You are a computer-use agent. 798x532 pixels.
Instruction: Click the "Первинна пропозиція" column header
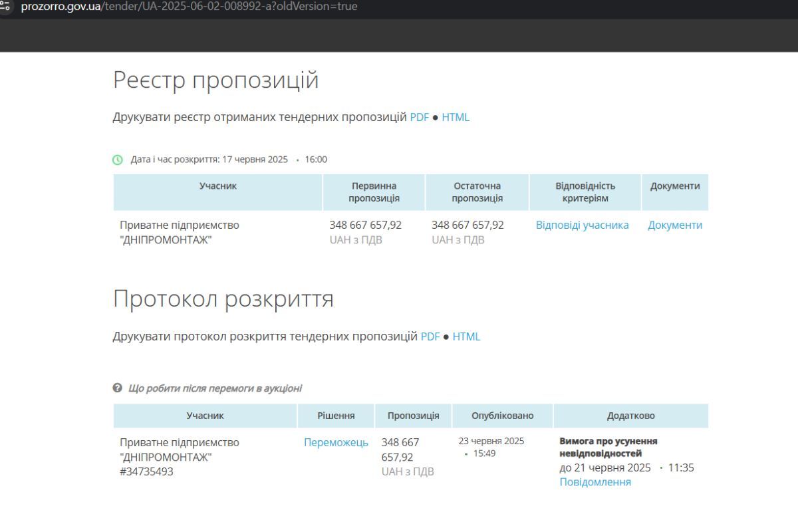(374, 192)
